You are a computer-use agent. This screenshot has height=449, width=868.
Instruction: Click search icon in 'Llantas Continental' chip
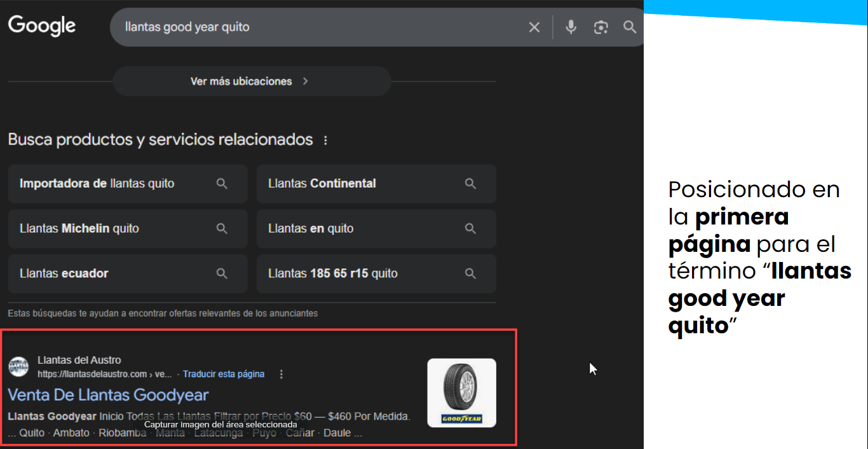point(470,184)
